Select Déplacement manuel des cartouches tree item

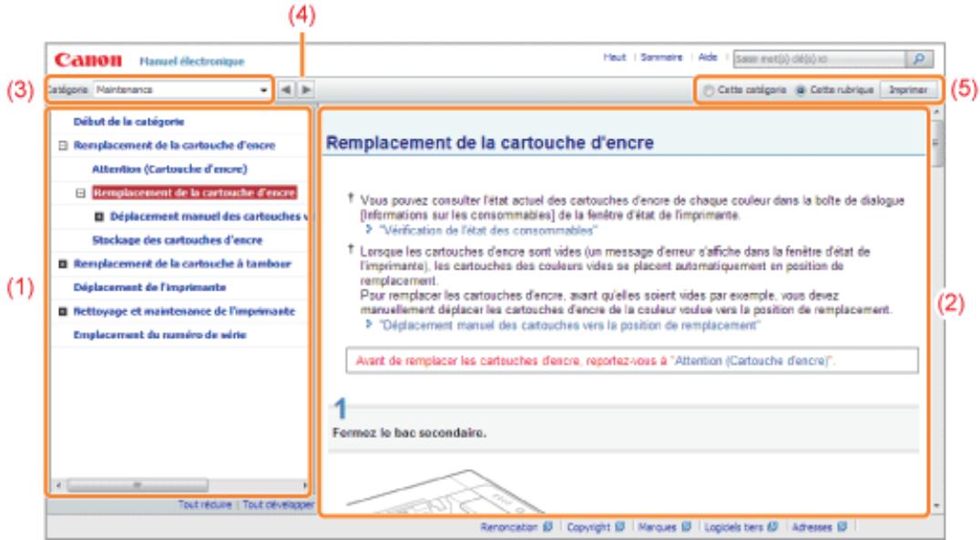209,216
